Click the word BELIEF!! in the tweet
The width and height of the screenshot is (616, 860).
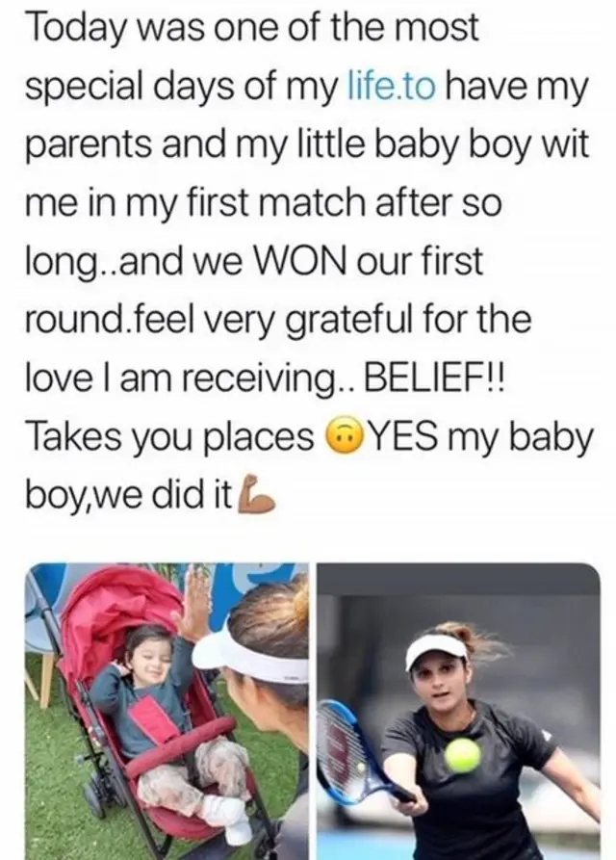tap(435, 378)
